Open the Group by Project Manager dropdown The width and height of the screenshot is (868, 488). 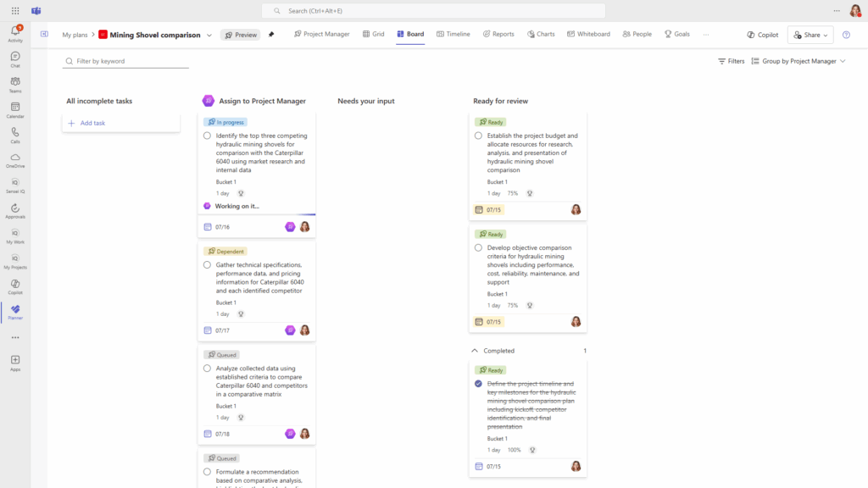tap(798, 61)
